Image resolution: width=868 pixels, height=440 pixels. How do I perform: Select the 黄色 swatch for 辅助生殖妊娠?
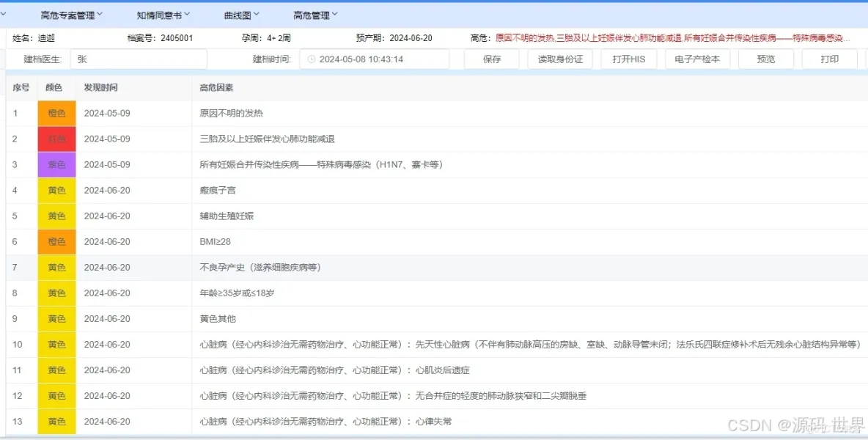coord(56,216)
